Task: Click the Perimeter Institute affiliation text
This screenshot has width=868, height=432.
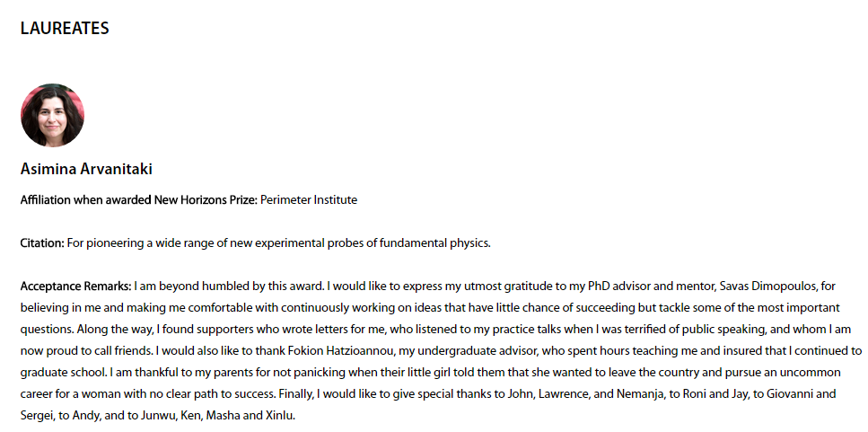Action: click(x=309, y=199)
